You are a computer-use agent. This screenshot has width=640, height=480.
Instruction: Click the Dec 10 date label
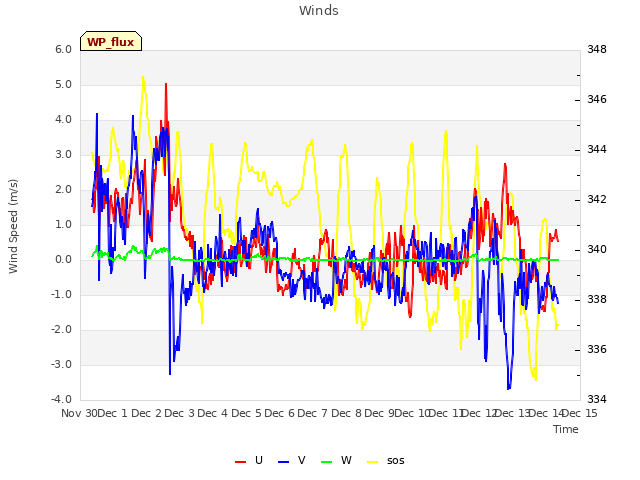(413, 413)
